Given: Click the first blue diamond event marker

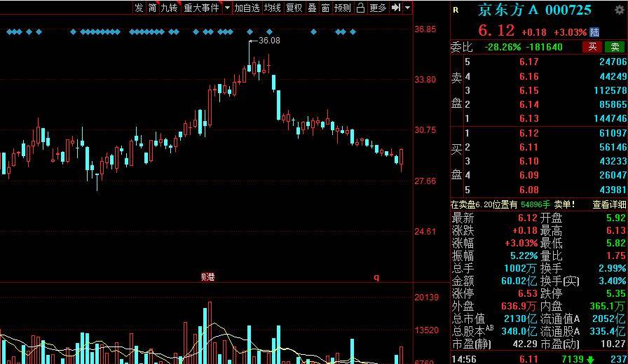Looking at the screenshot, I should click(9, 31).
